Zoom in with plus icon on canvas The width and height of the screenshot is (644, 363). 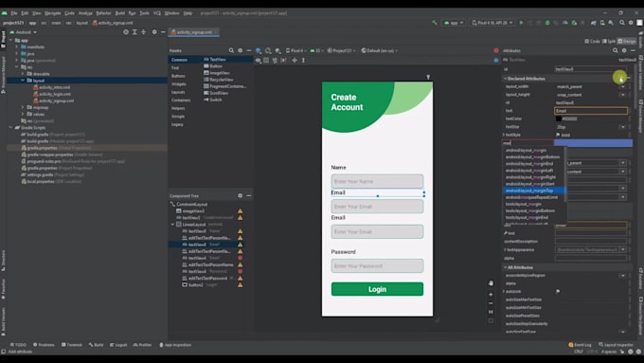pyautogui.click(x=491, y=295)
